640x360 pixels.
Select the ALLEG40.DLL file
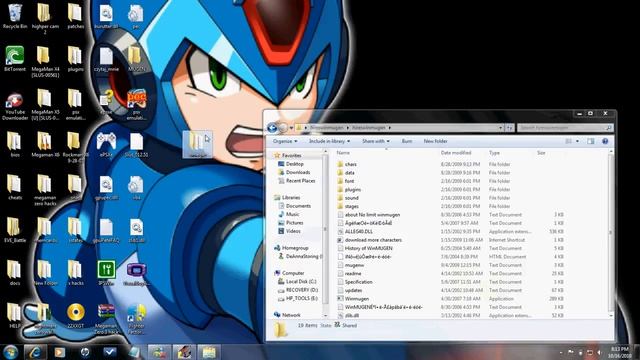point(451,231)
